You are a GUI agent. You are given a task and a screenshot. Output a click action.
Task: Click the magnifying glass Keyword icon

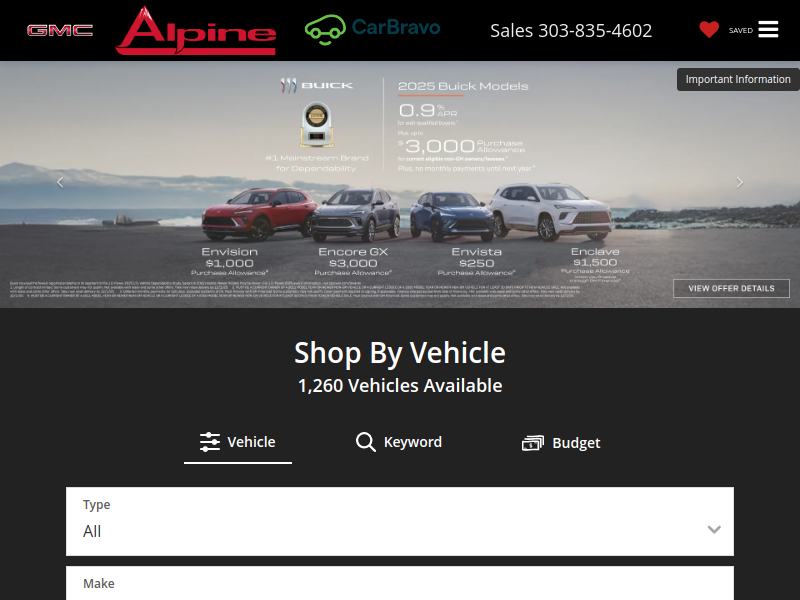tap(366, 442)
